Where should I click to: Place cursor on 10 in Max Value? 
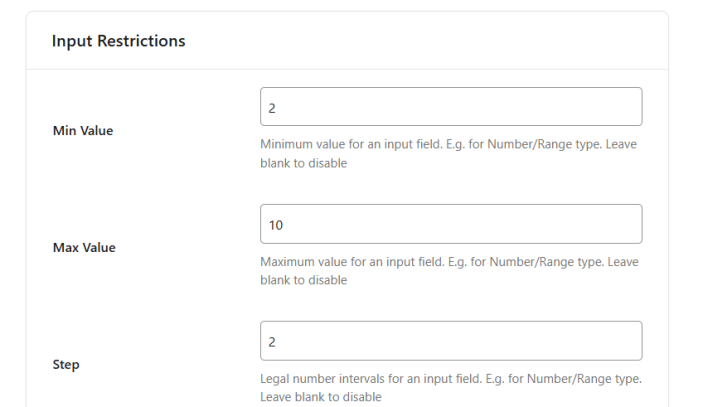(x=276, y=225)
